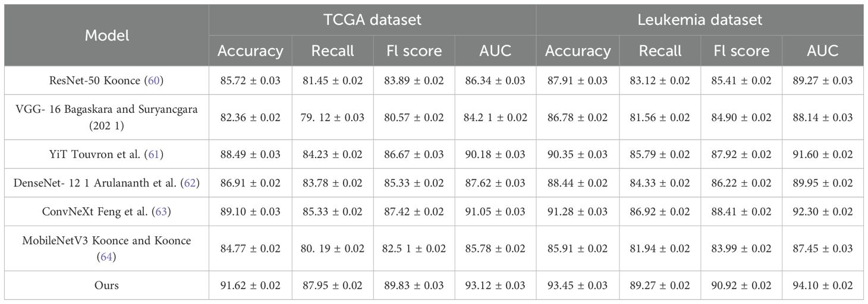Select the Fl score header under Leukemia dataset
Image resolution: width=868 pixels, height=304 pixels.
pos(741,51)
